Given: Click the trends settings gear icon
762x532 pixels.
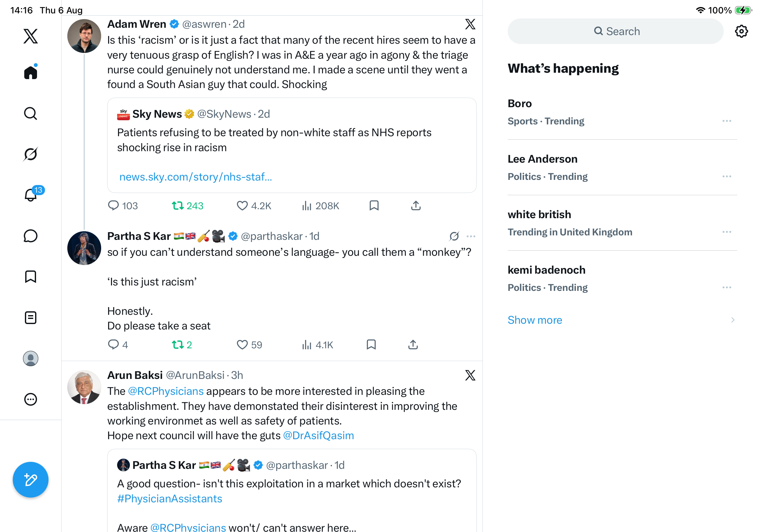Looking at the screenshot, I should [x=741, y=31].
